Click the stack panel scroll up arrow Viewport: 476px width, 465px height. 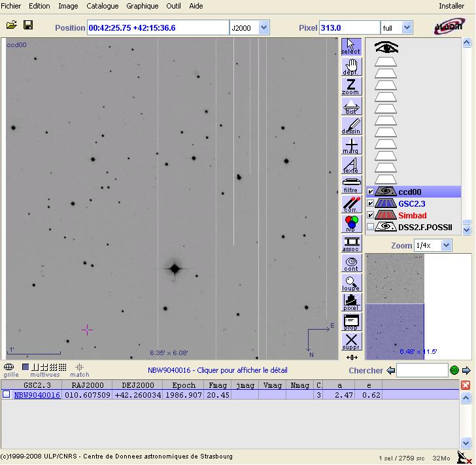click(467, 43)
